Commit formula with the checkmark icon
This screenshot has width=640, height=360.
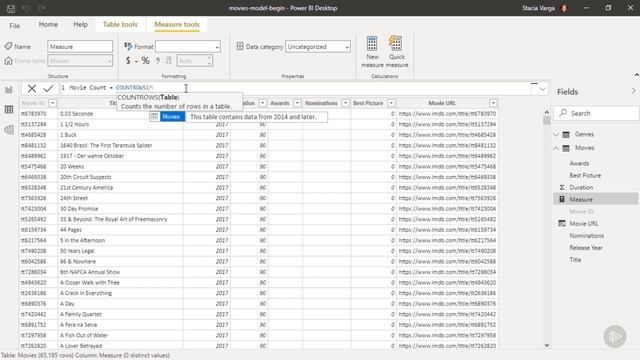48,88
